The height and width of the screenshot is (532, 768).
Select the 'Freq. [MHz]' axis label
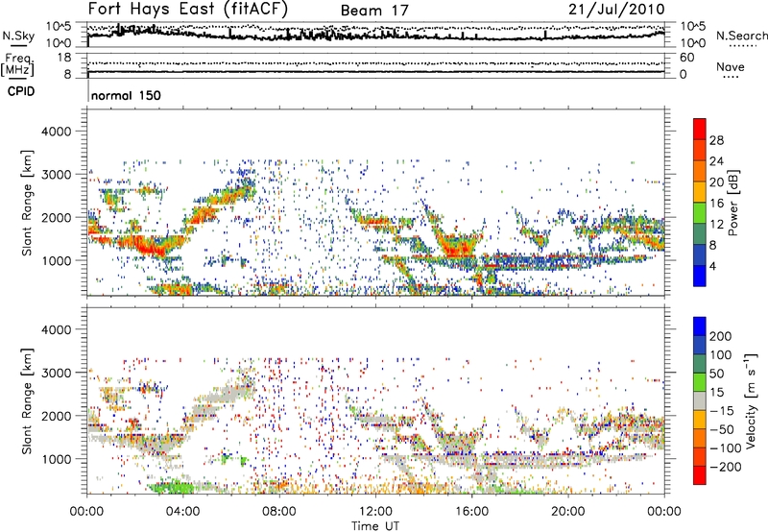point(17,64)
